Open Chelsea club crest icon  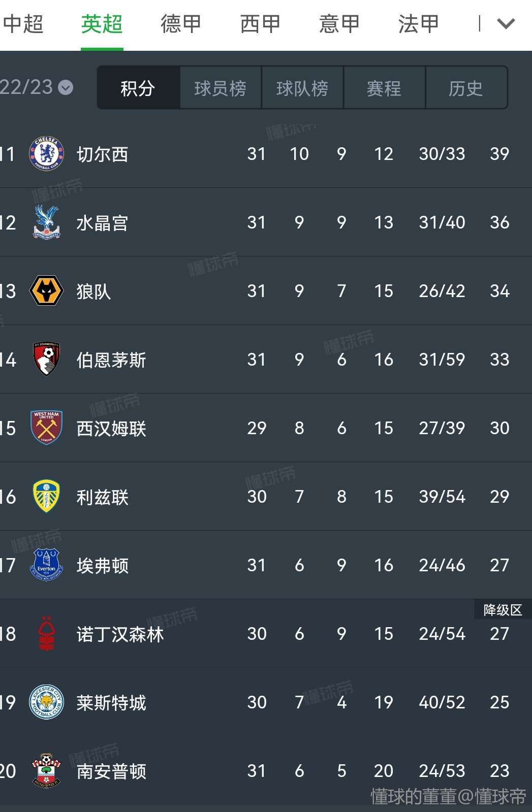46,153
